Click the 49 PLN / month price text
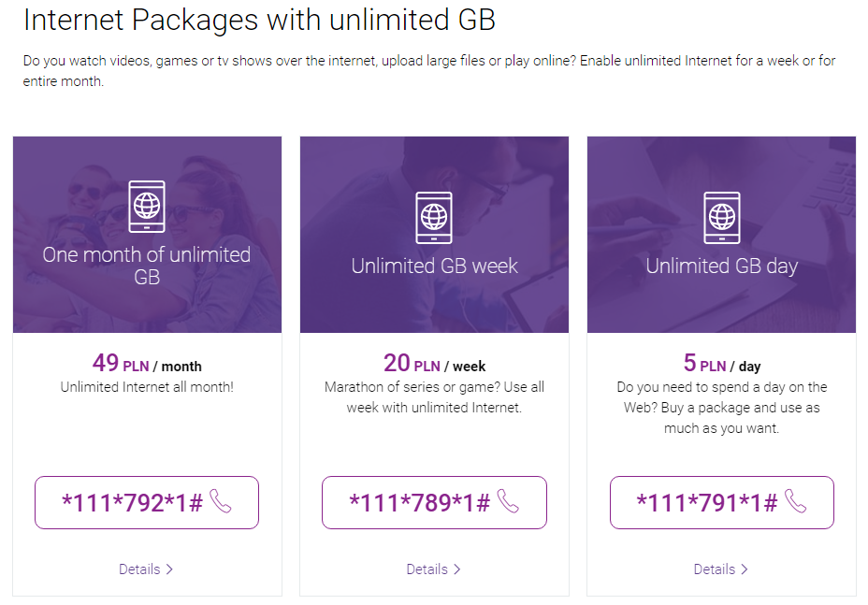 (147, 364)
